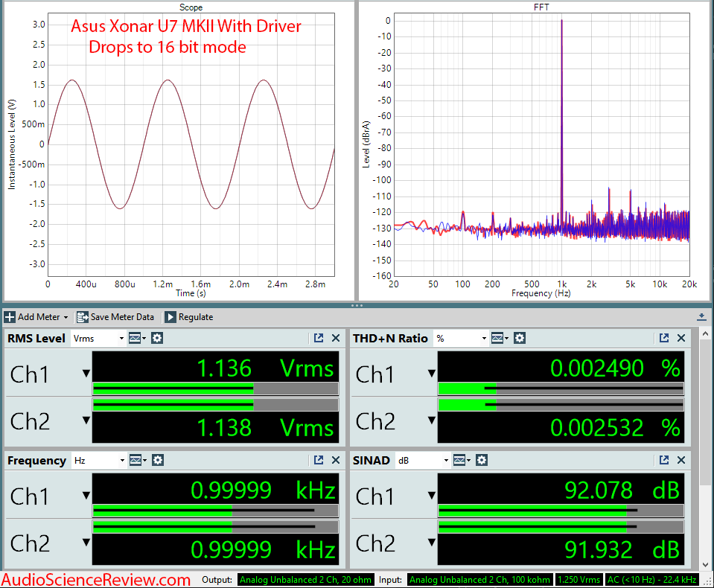Click the meters panel scroll down arrow
This screenshot has width=714, height=588.
pos(705,564)
